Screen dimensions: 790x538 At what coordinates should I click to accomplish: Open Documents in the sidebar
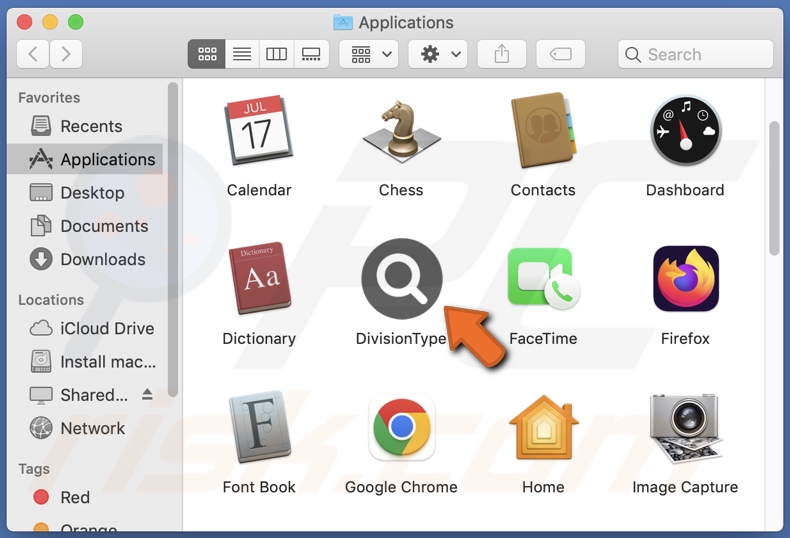pyautogui.click(x=85, y=226)
